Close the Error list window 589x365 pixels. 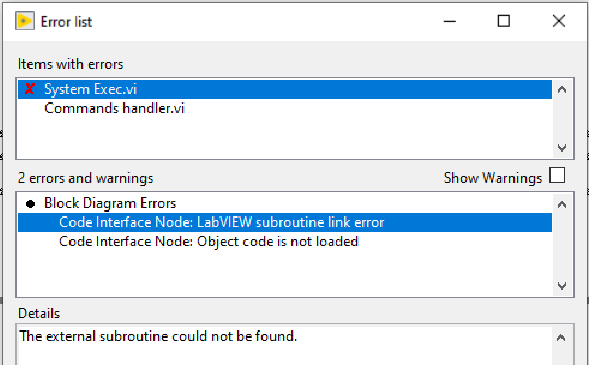[x=559, y=21]
